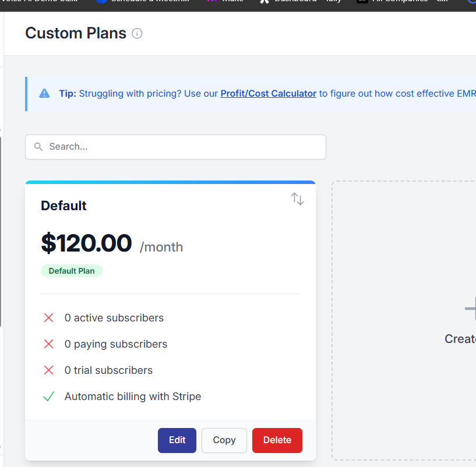Delete the Default plan

[x=277, y=440]
